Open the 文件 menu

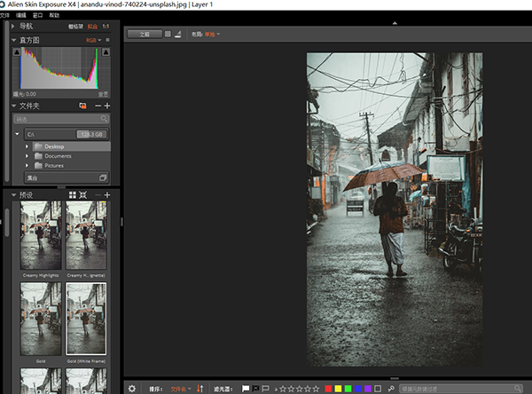tap(5, 16)
